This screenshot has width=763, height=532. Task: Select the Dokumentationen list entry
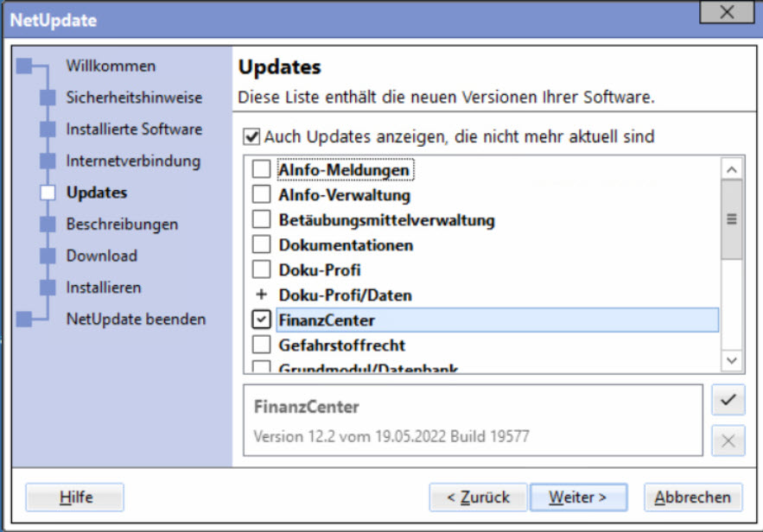[x=346, y=245]
